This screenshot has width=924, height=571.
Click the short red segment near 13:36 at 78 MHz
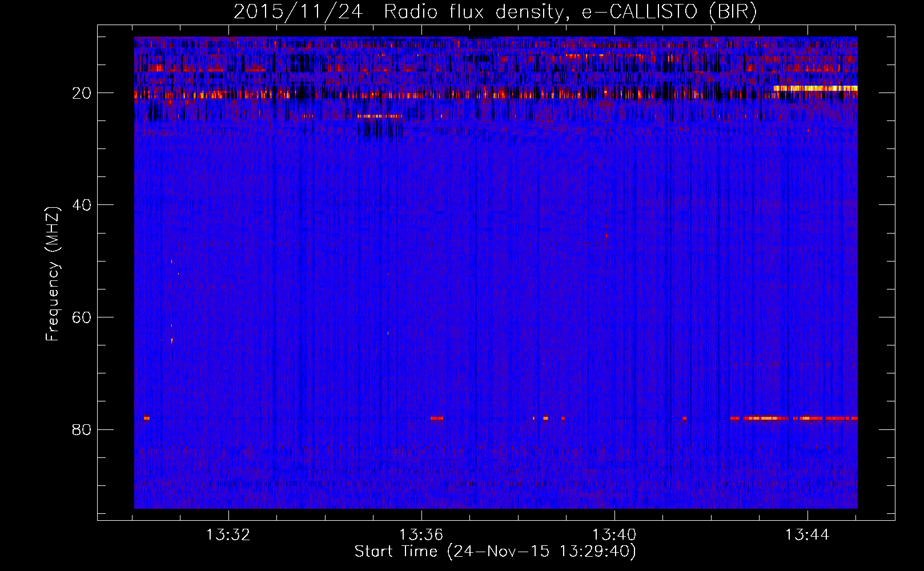tap(437, 419)
